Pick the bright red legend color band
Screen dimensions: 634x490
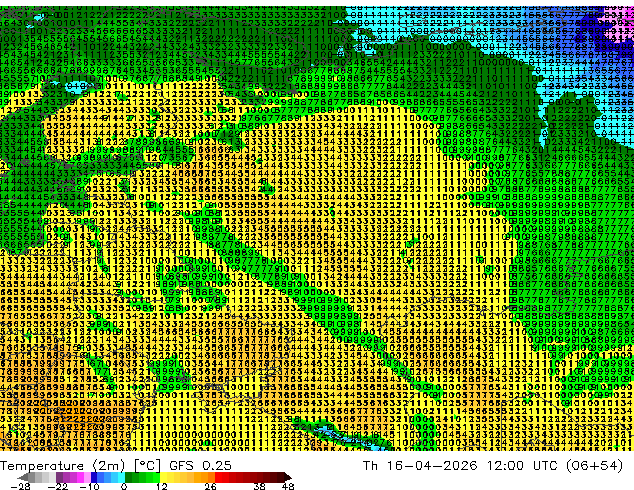[218, 477]
